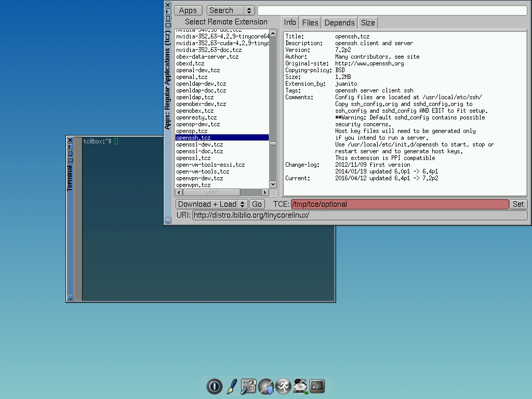The width and height of the screenshot is (532, 399).
Task: Open the Apps menu
Action: coord(188,10)
